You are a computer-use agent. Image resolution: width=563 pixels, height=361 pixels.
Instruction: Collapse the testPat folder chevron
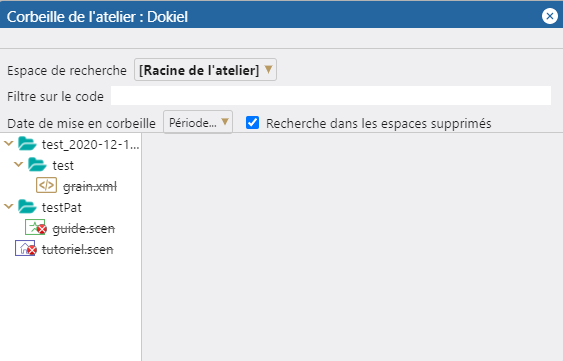9,207
